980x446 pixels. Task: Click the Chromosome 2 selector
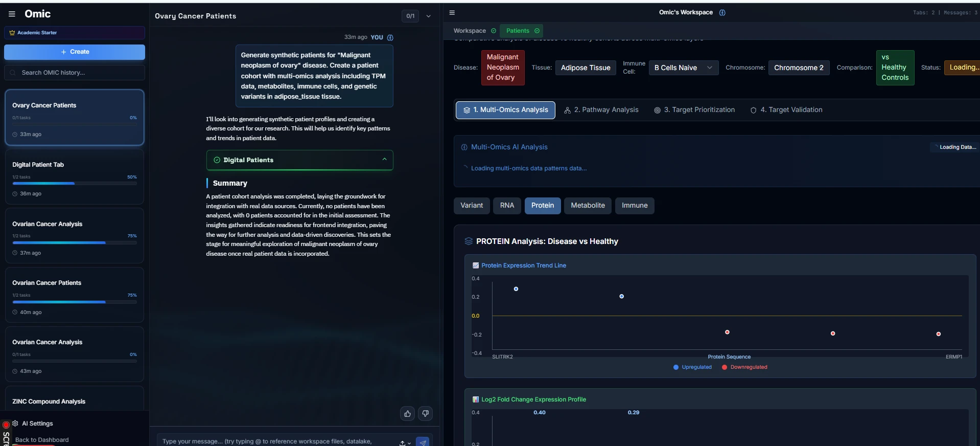pyautogui.click(x=799, y=68)
